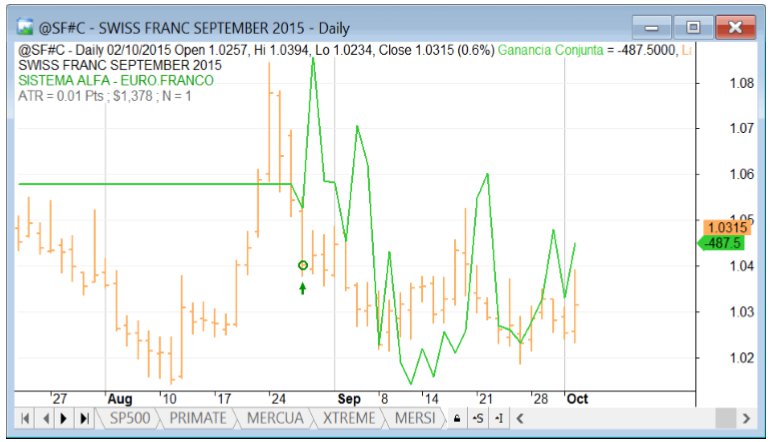774x442 pixels.
Task: Click the green -487.5 value label
Action: 723,243
